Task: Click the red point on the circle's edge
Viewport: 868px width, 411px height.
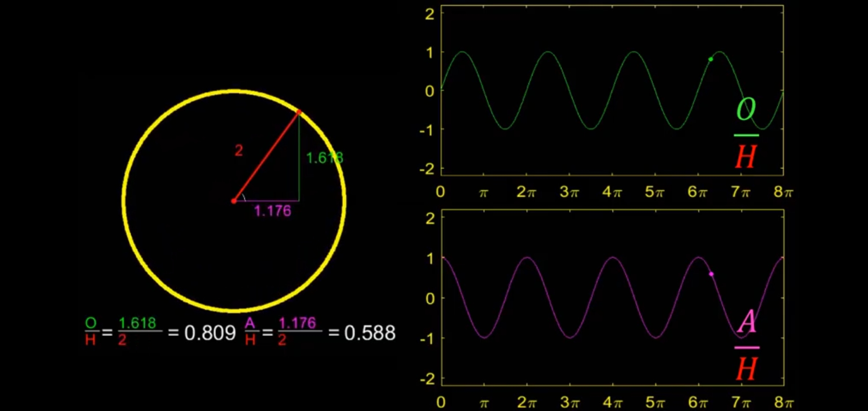Action: tap(299, 112)
